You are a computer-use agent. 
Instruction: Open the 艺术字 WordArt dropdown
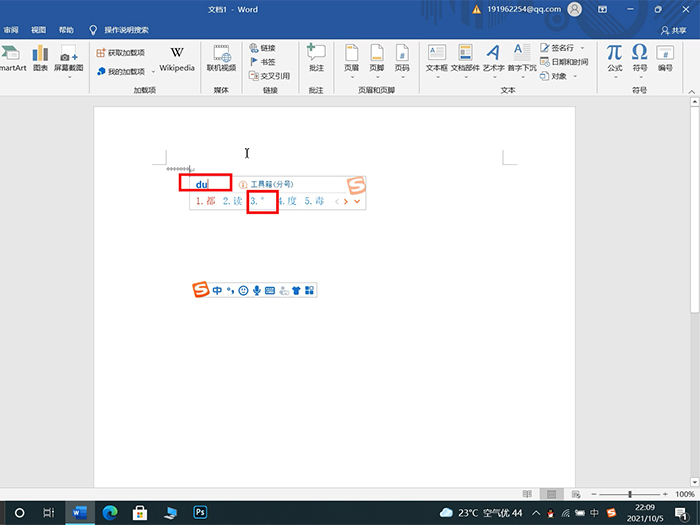click(494, 77)
